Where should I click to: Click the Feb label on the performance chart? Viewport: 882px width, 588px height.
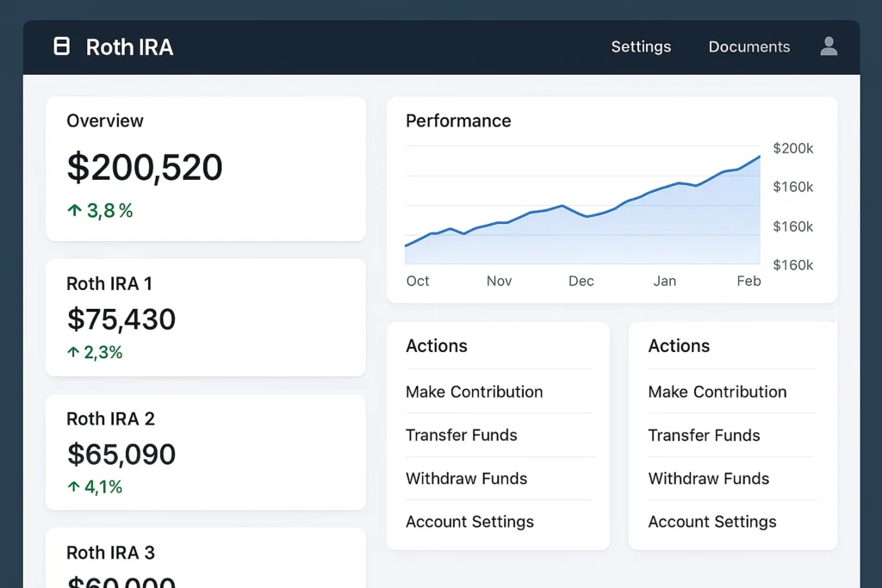[x=748, y=281]
